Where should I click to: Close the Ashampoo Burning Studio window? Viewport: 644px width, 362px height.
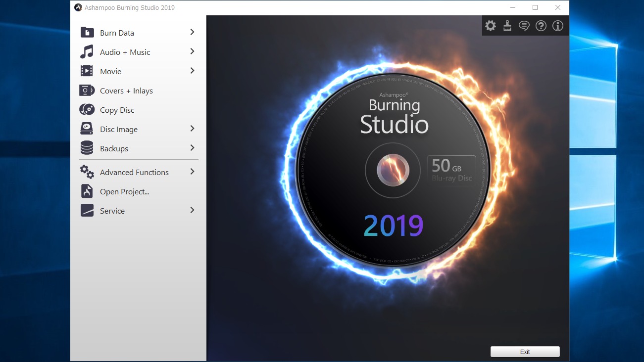pyautogui.click(x=558, y=7)
